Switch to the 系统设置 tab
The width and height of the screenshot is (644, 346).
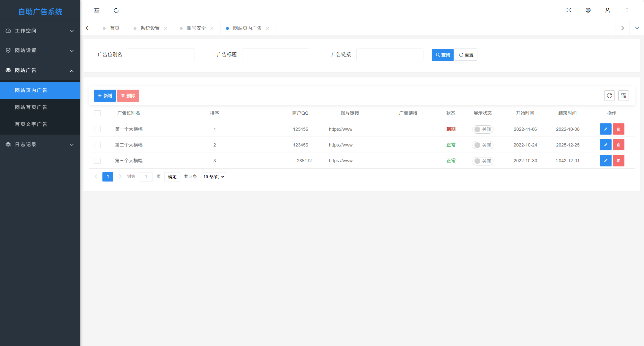pos(150,28)
